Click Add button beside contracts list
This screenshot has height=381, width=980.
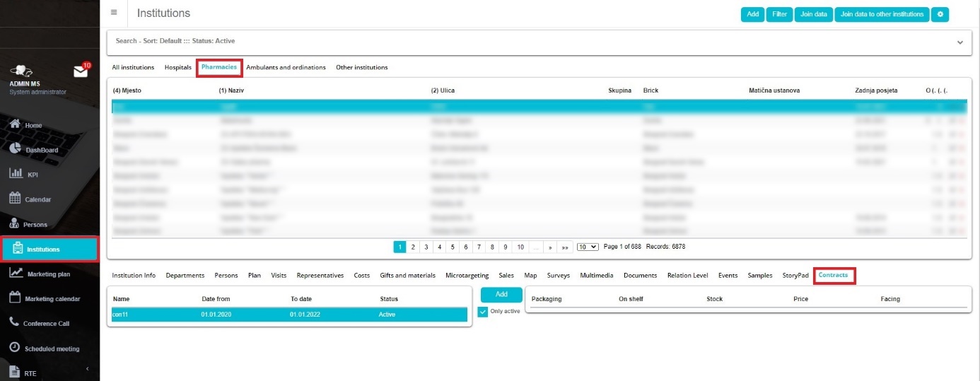point(501,293)
